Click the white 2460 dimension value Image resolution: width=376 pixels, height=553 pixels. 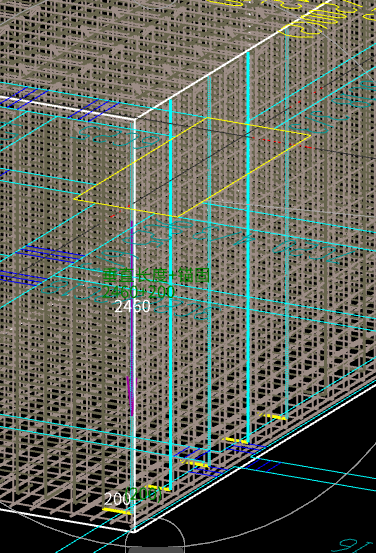point(133,306)
